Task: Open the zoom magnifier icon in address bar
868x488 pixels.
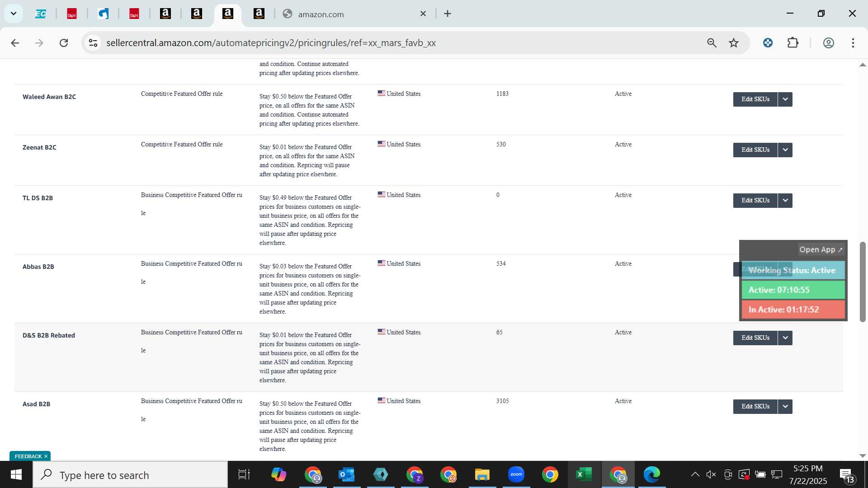Action: (712, 43)
